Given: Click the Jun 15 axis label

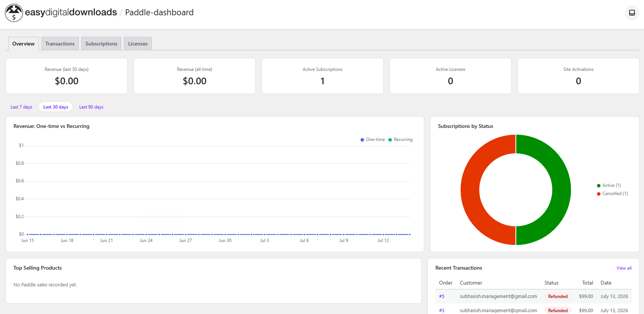Looking at the screenshot, I should (x=28, y=241).
